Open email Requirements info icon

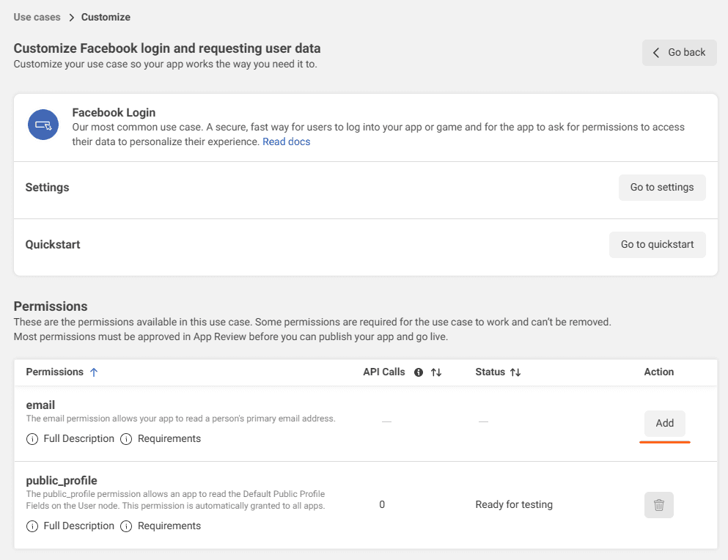click(x=126, y=439)
